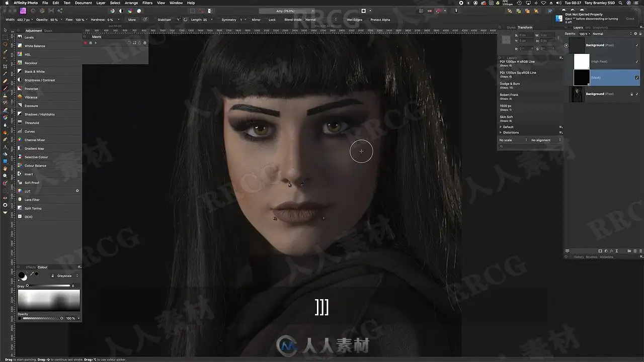
Task: Select the Zoom tool
Action: click(5, 176)
